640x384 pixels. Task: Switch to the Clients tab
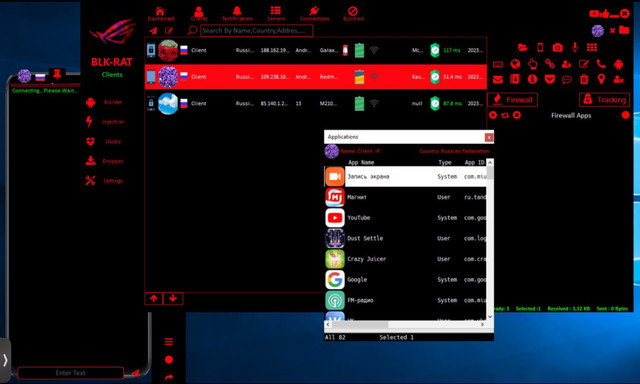(x=199, y=13)
